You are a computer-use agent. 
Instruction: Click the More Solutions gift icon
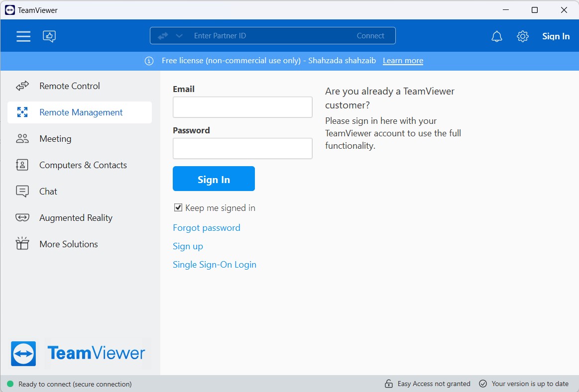[22, 244]
